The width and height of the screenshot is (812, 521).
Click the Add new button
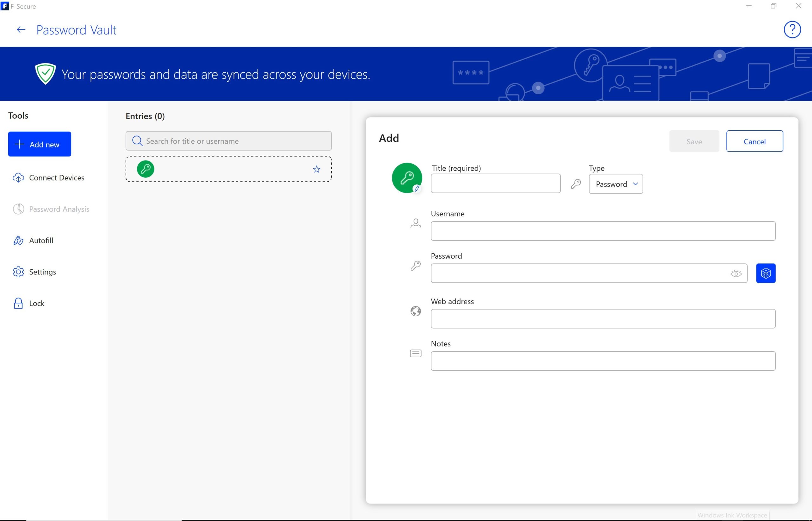pos(40,144)
